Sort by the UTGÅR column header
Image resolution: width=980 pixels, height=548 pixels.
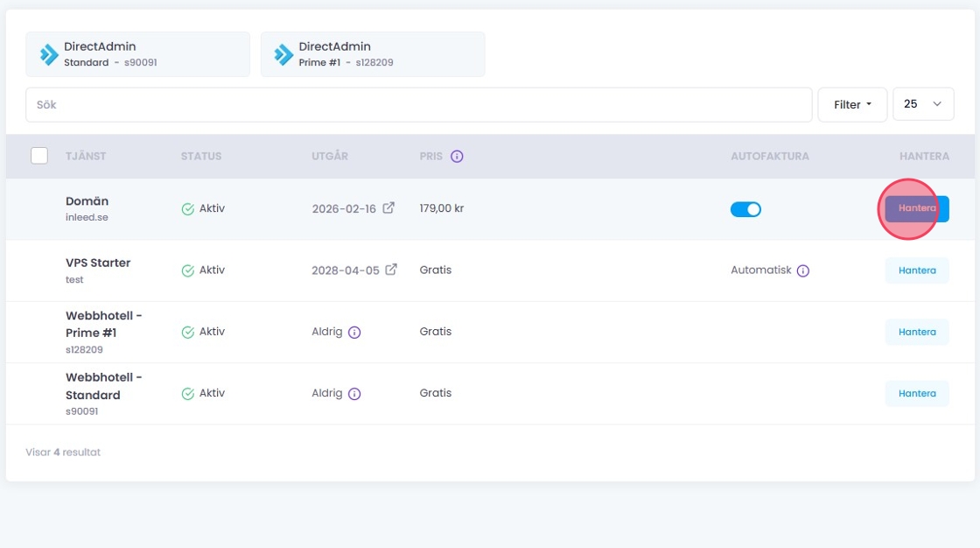point(330,157)
